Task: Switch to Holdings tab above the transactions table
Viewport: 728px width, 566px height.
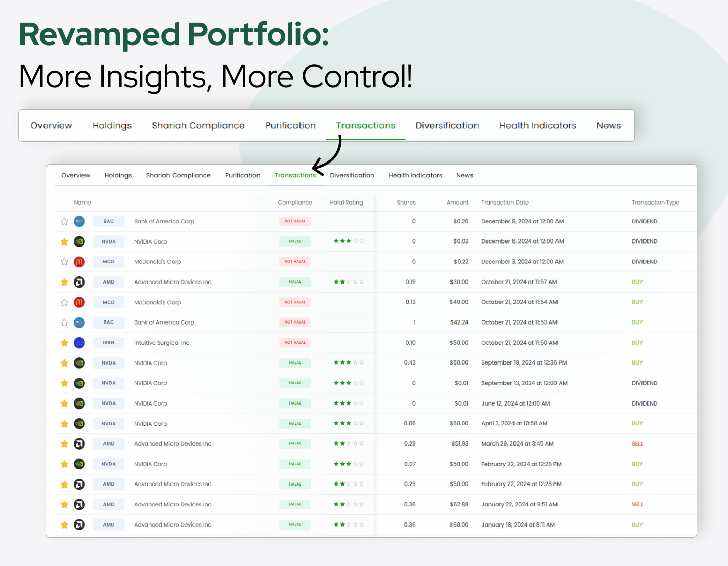Action: (118, 175)
